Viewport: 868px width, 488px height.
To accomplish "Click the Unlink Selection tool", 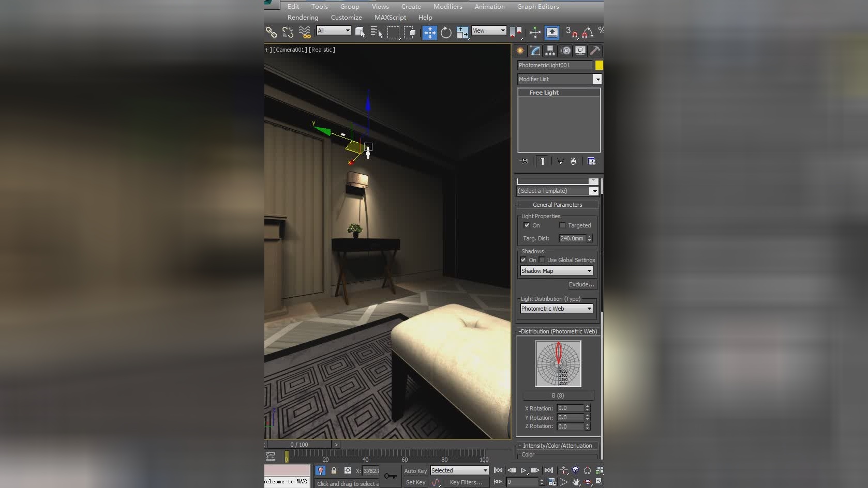I will [288, 33].
